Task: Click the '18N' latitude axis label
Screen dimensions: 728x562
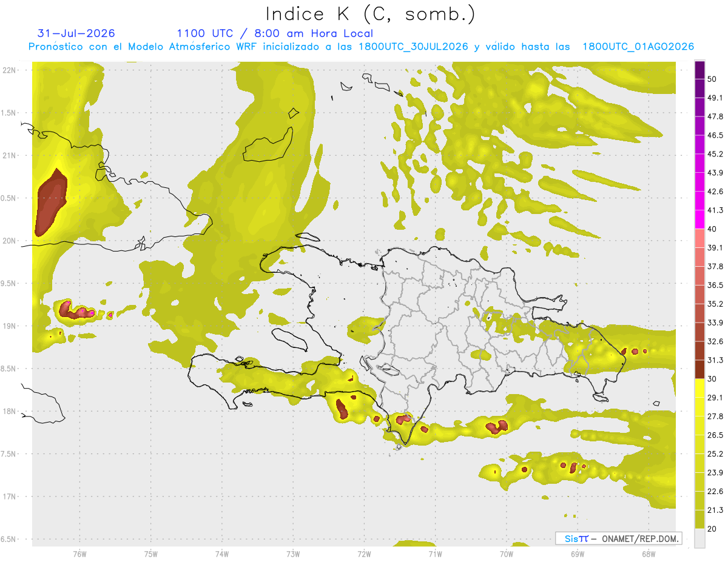Action: click(x=9, y=411)
